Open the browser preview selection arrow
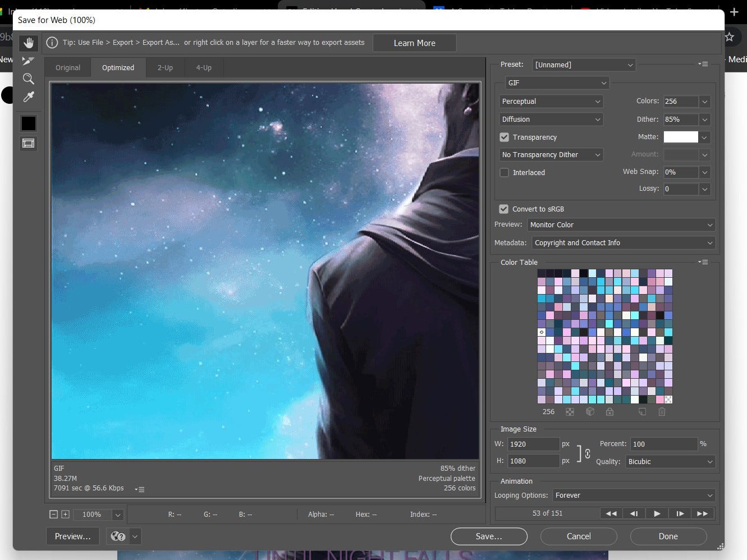The image size is (747, 560). point(135,536)
